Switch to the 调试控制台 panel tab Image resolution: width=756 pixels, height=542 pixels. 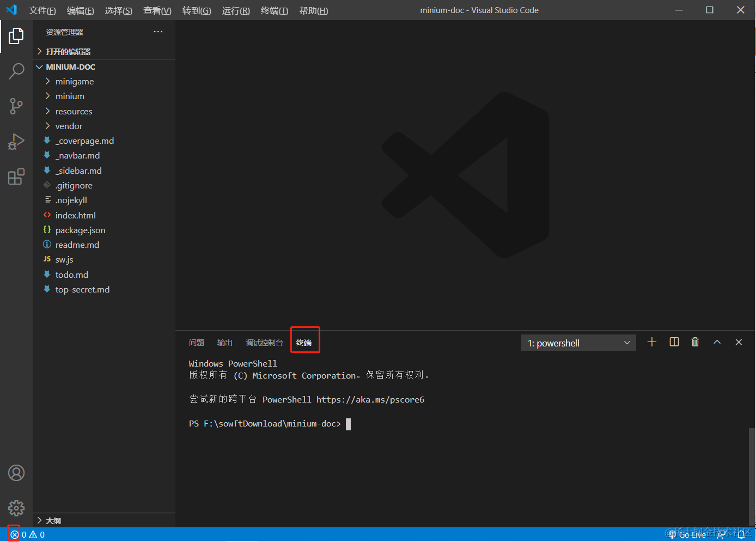coord(264,343)
